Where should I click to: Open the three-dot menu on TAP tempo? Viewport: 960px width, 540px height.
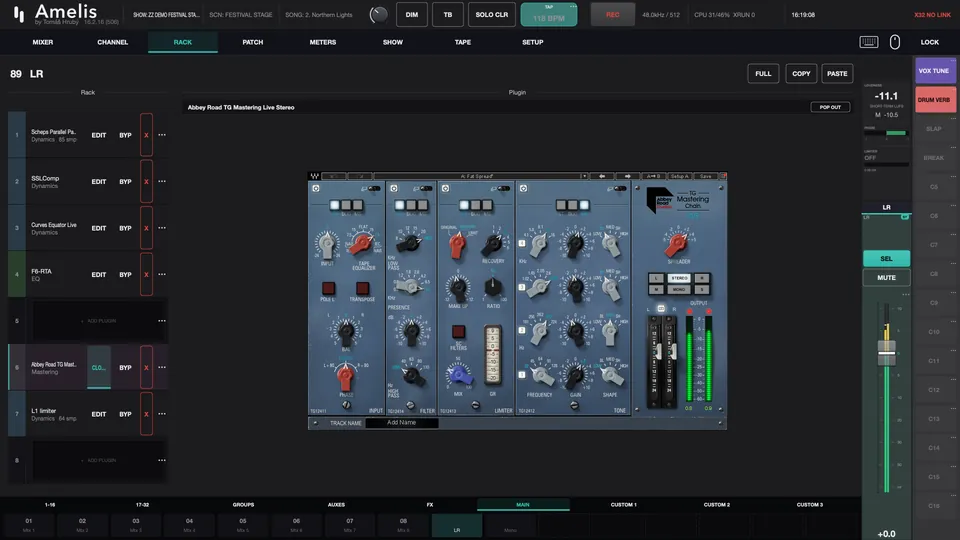tap(572, 7)
